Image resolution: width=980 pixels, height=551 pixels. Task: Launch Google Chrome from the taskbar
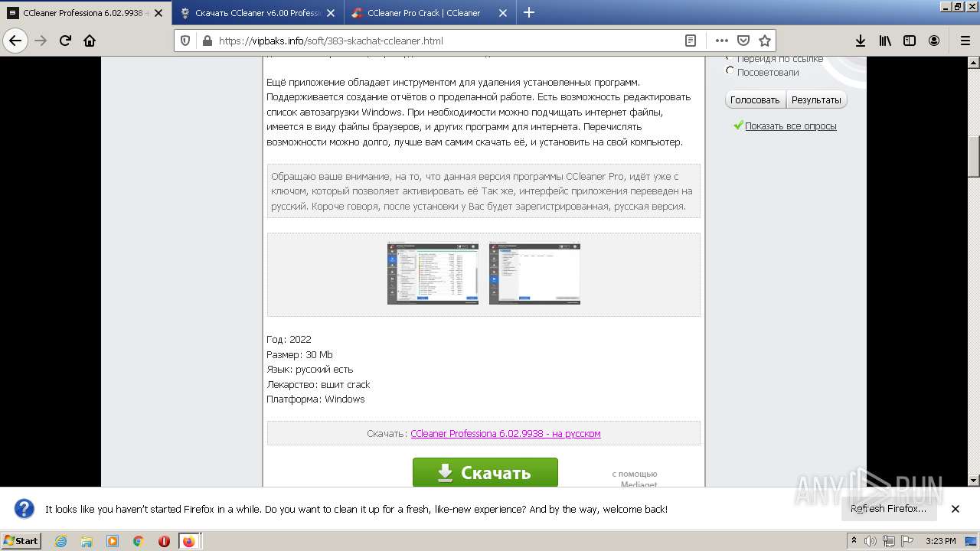[x=139, y=541]
